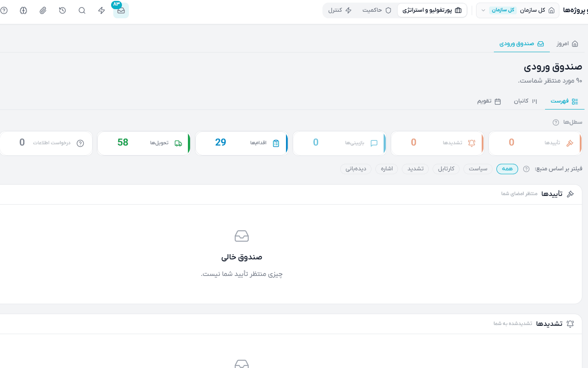Screen dimensions: 588x368
Task: Click the bell icon in the تشدیدها section header
Action: pos(570,324)
